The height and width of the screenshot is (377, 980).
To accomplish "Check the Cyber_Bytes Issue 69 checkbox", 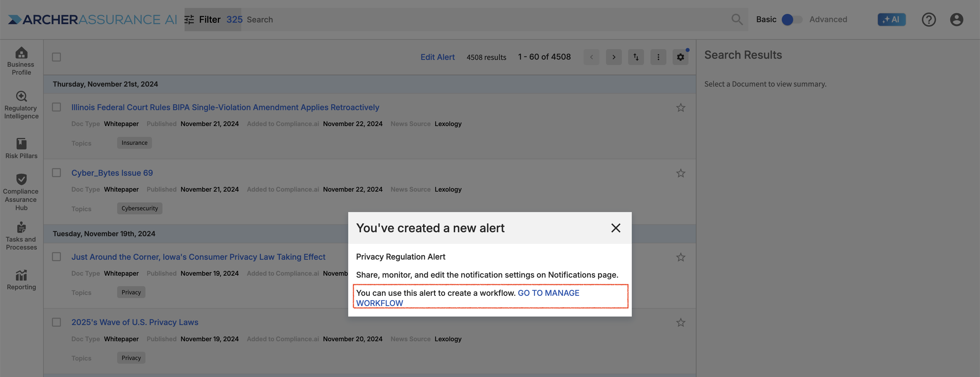I will click(56, 173).
